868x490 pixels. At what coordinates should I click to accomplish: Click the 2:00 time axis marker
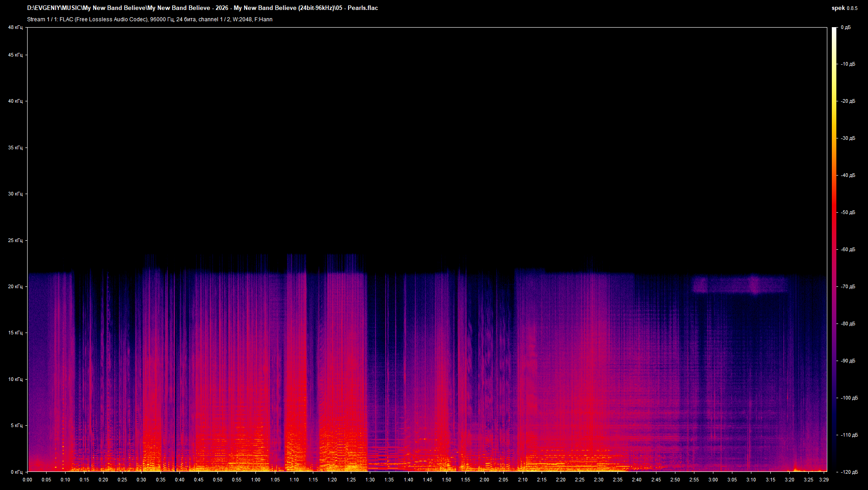tap(484, 480)
